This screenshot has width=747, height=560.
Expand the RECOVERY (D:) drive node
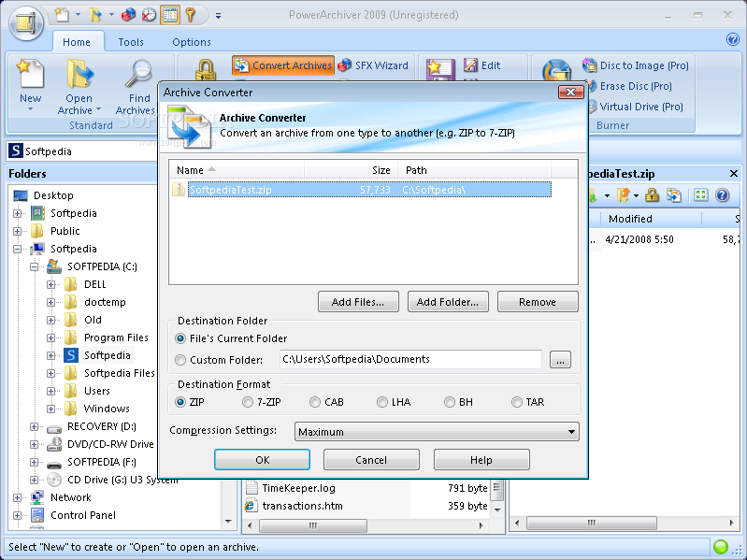click(34, 426)
